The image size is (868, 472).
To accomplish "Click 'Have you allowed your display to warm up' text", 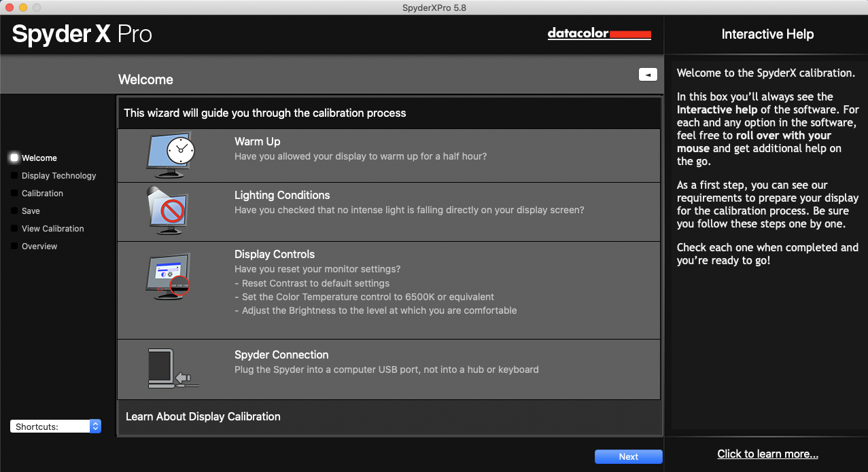I will (361, 156).
